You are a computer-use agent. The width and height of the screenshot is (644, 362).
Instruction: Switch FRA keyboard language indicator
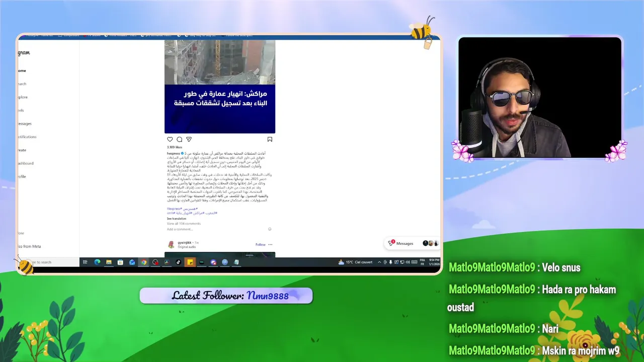422,262
